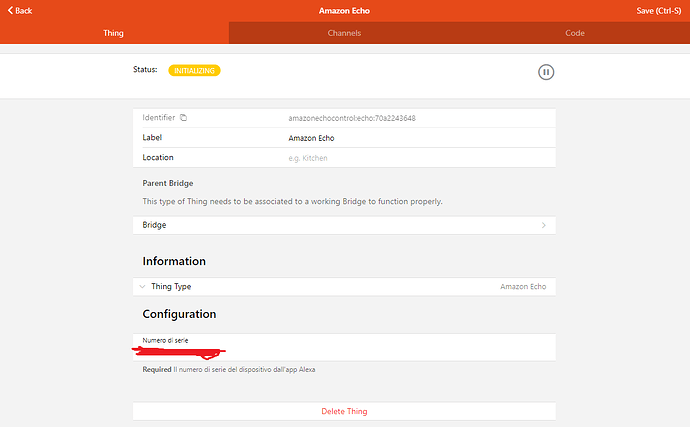Switch to the Channels tab
This screenshot has height=427, width=690.
(x=344, y=33)
